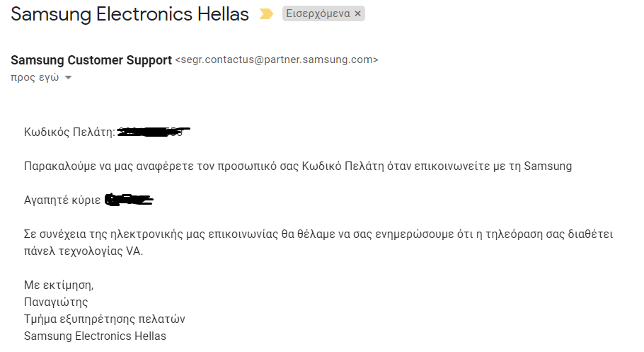Click the πάνελ τεχνολογίας VA text

tap(84, 251)
